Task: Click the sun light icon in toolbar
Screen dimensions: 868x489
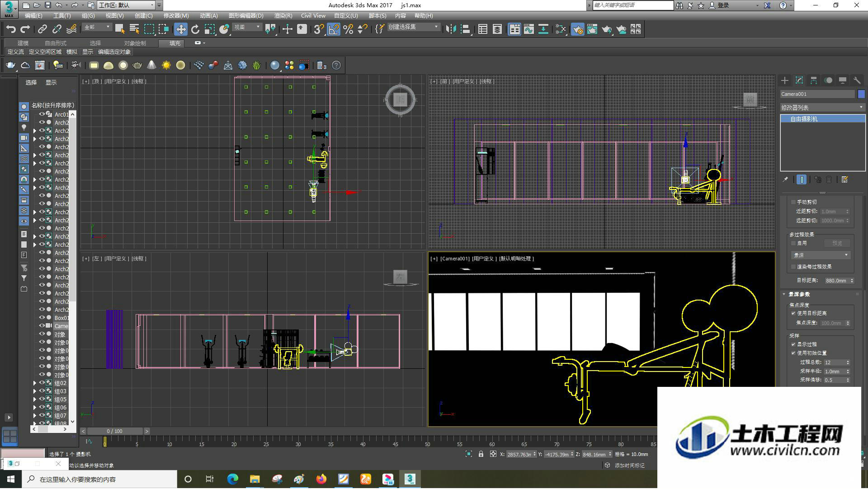Action: coord(166,66)
